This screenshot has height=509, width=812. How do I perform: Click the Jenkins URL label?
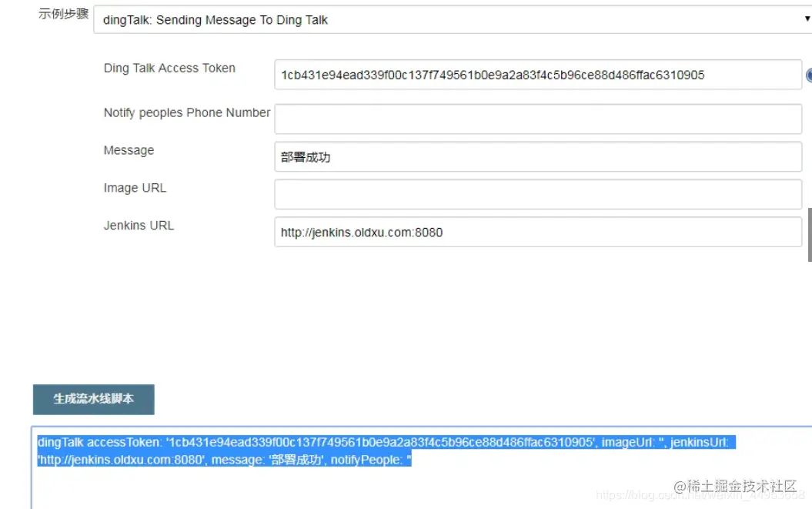click(x=139, y=226)
